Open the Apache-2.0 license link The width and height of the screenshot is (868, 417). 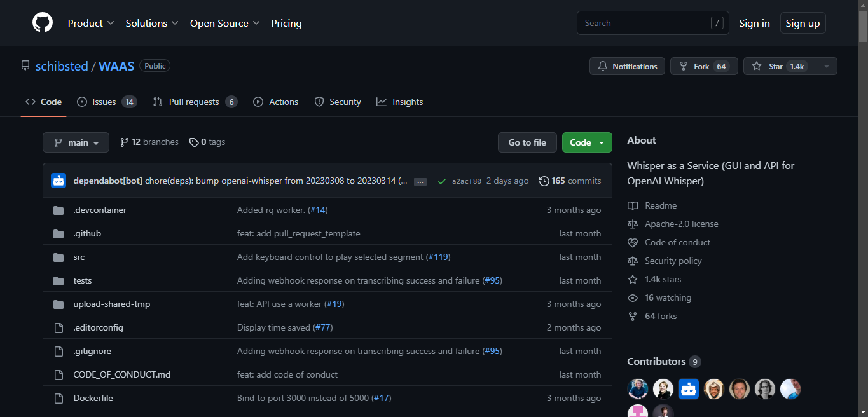pos(673,224)
